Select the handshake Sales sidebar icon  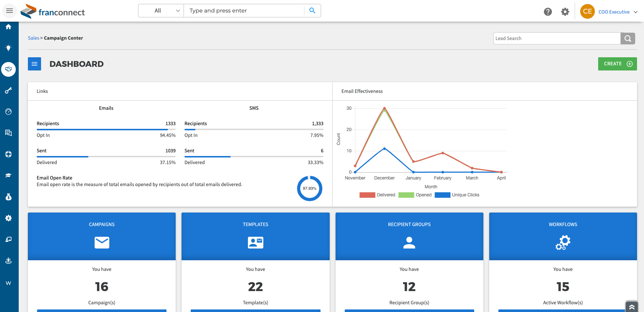8,69
